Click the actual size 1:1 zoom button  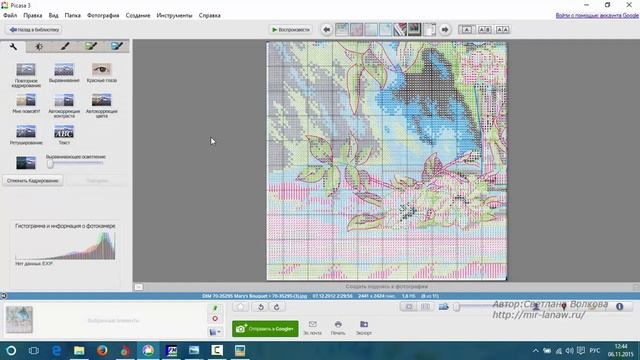[425, 307]
